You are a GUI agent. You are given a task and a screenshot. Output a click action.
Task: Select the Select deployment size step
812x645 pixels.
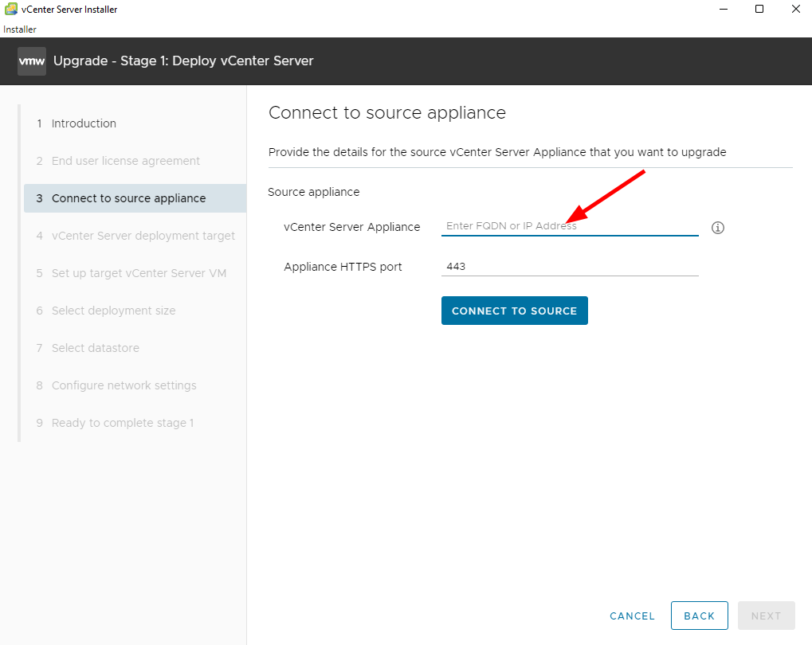[x=135, y=311]
